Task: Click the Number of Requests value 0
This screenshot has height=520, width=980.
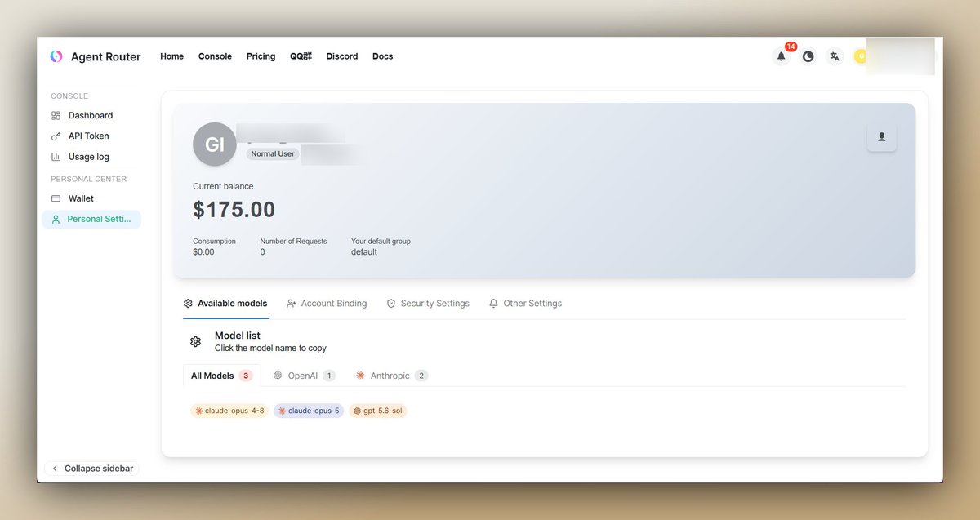Action: (263, 252)
